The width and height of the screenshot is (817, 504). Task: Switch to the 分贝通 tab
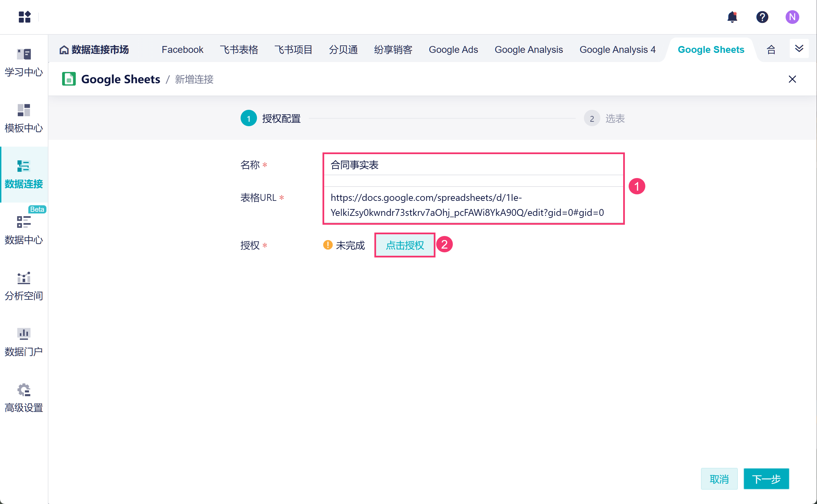tap(343, 50)
